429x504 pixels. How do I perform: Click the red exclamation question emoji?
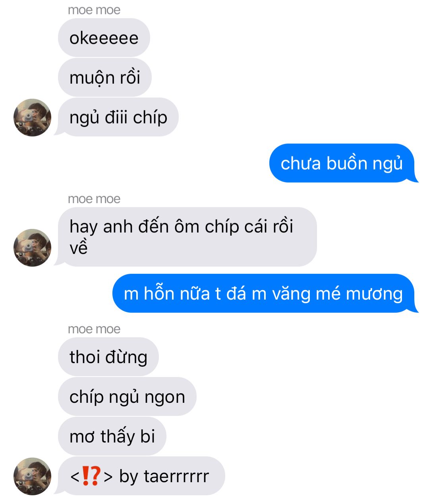coord(91,476)
